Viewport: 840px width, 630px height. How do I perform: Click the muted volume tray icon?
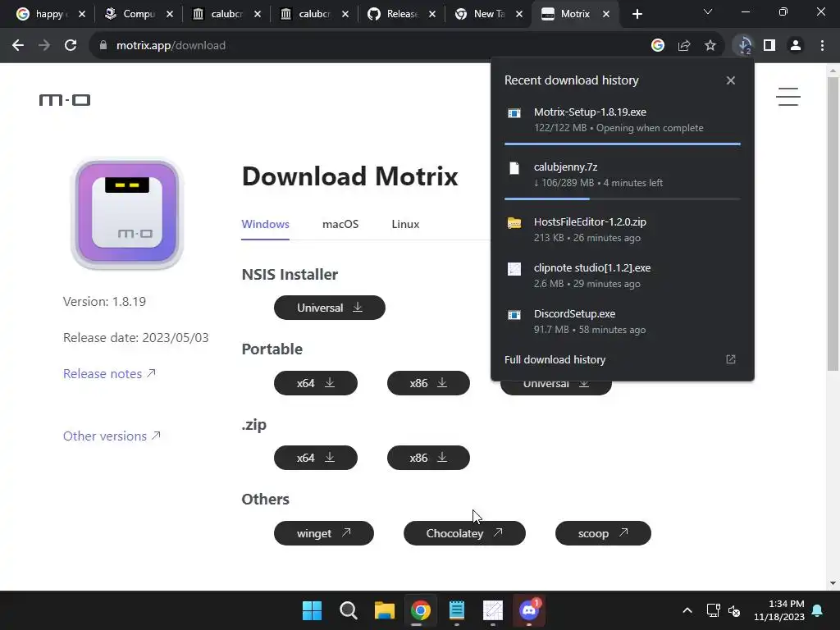[x=734, y=610]
